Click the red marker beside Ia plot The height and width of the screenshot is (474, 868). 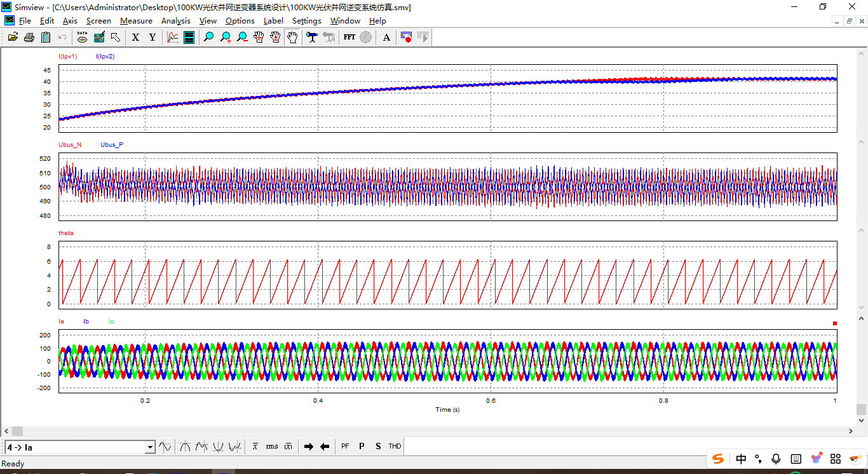(835, 323)
